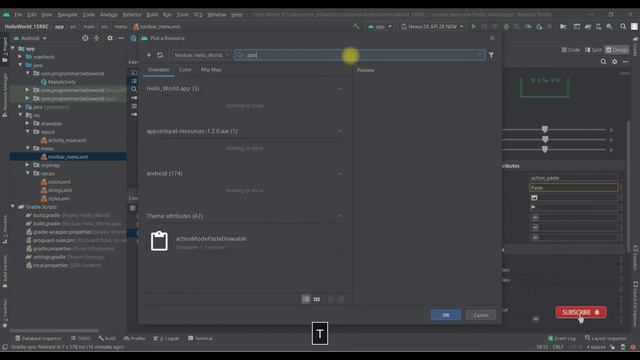Click Cancel in Pick a Resource dialog
This screenshot has height=360, width=640.
click(481, 315)
